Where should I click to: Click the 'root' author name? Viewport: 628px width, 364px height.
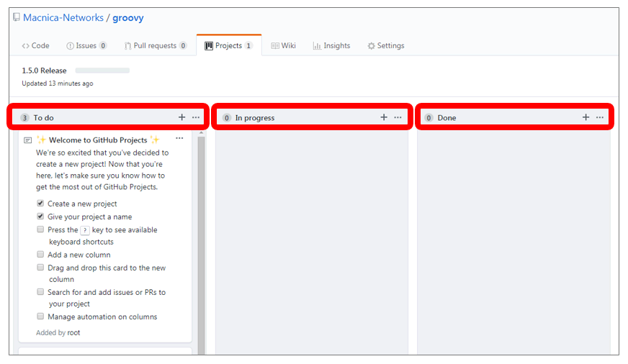73,332
